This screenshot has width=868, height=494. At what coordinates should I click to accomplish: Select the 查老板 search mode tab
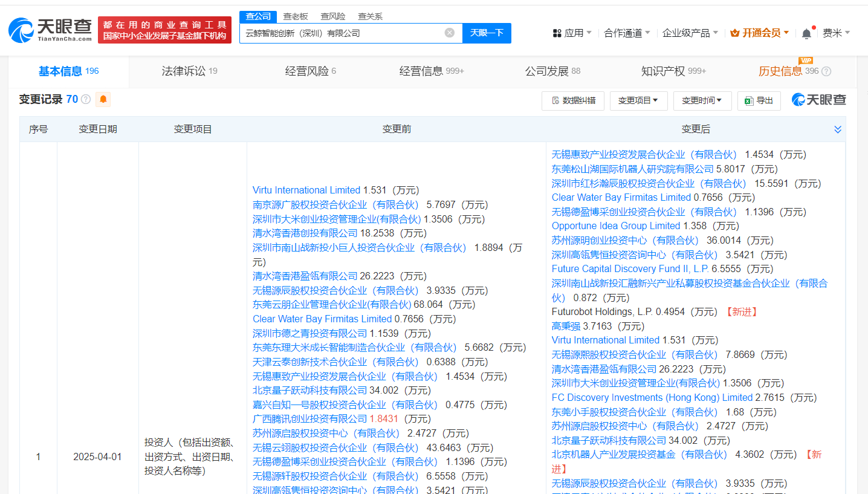296,16
